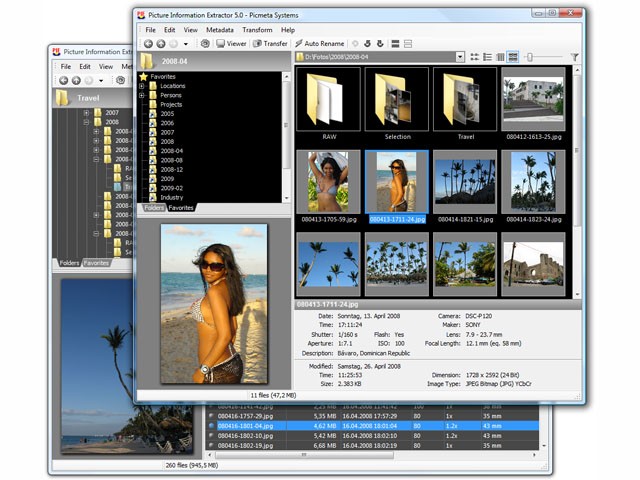Screen dimensions: 640x480
Task: Open the Help menu
Action: click(x=288, y=30)
